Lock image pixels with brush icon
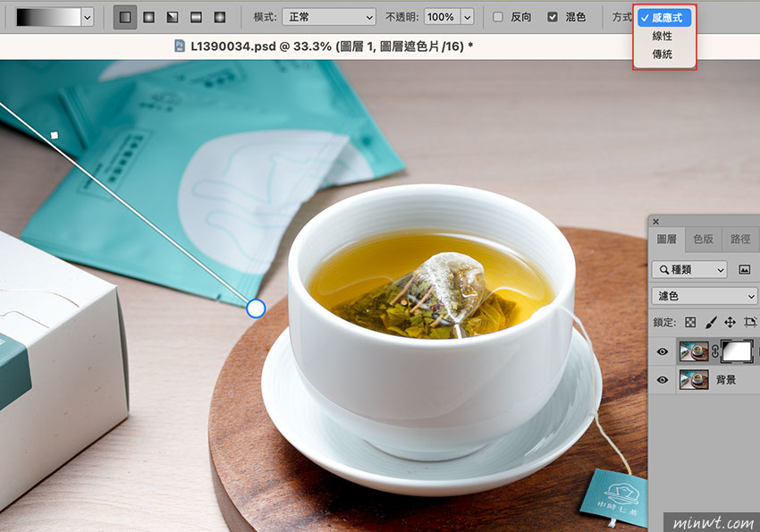 click(x=711, y=322)
